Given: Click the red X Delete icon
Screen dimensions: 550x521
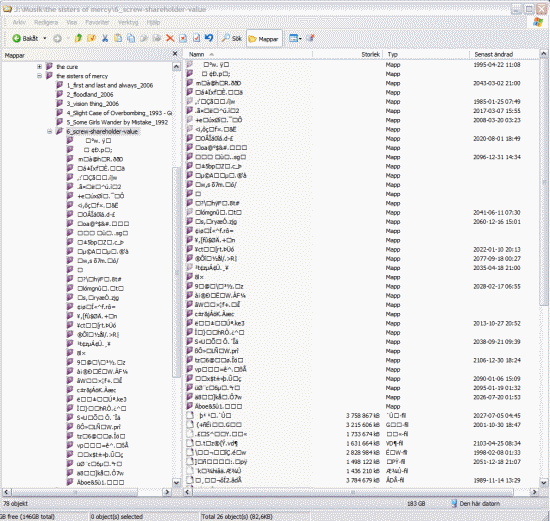Looking at the screenshot, I should pos(170,38).
